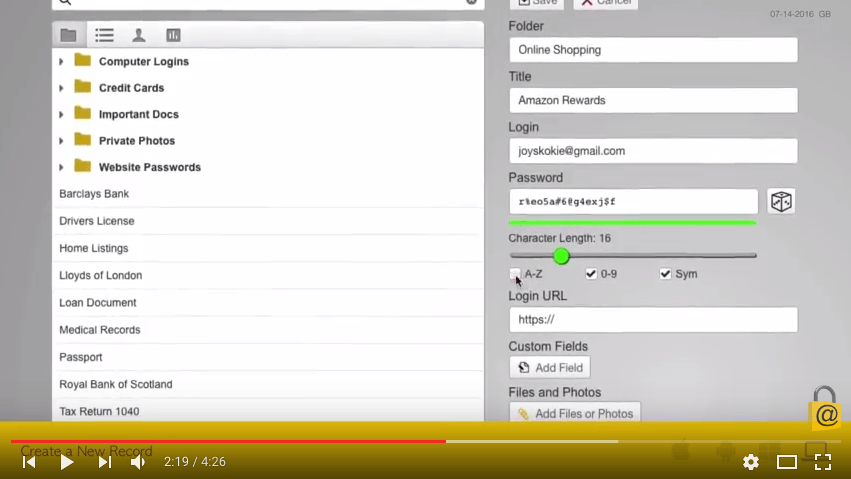Open the video settings gear
851x479 pixels.
[x=751, y=462]
